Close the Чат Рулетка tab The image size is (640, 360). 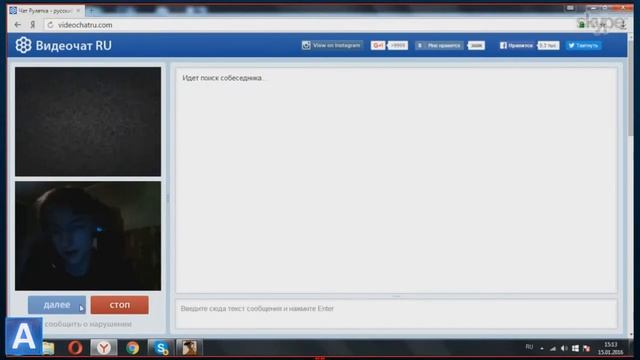point(78,11)
